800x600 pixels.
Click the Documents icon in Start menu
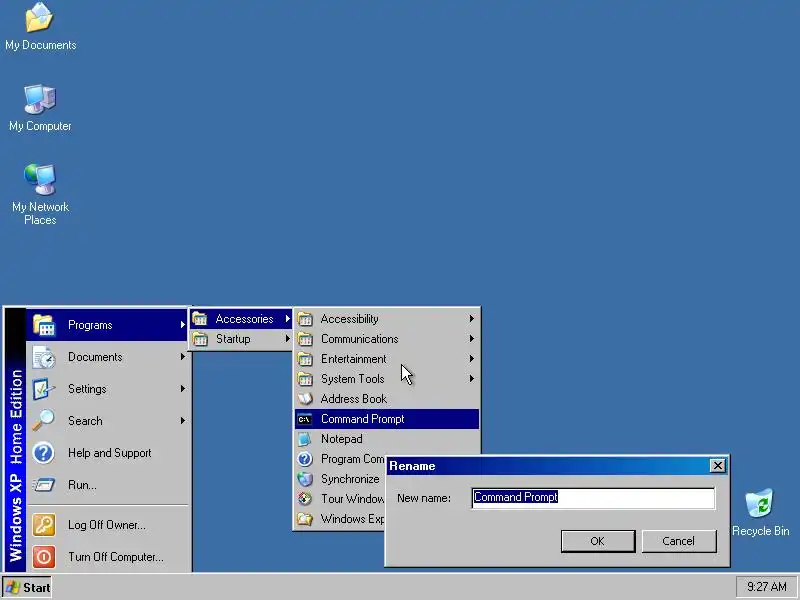click(44, 357)
